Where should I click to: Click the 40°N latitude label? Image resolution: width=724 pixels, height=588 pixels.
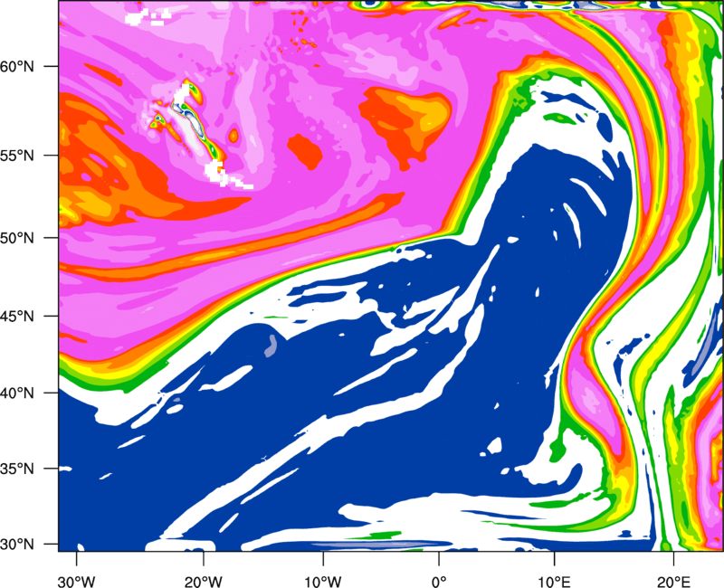pos(17,394)
